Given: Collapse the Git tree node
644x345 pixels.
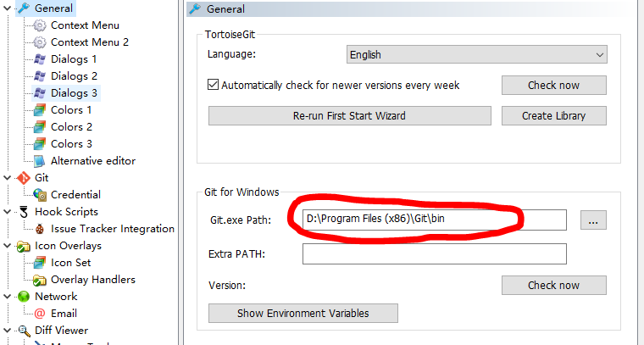Looking at the screenshot, I should click(7, 178).
